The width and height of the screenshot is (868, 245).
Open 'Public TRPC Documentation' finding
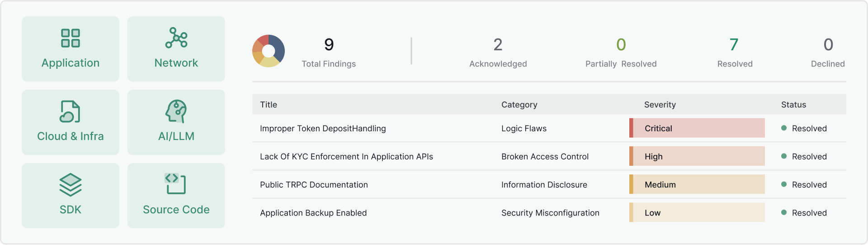tap(314, 184)
